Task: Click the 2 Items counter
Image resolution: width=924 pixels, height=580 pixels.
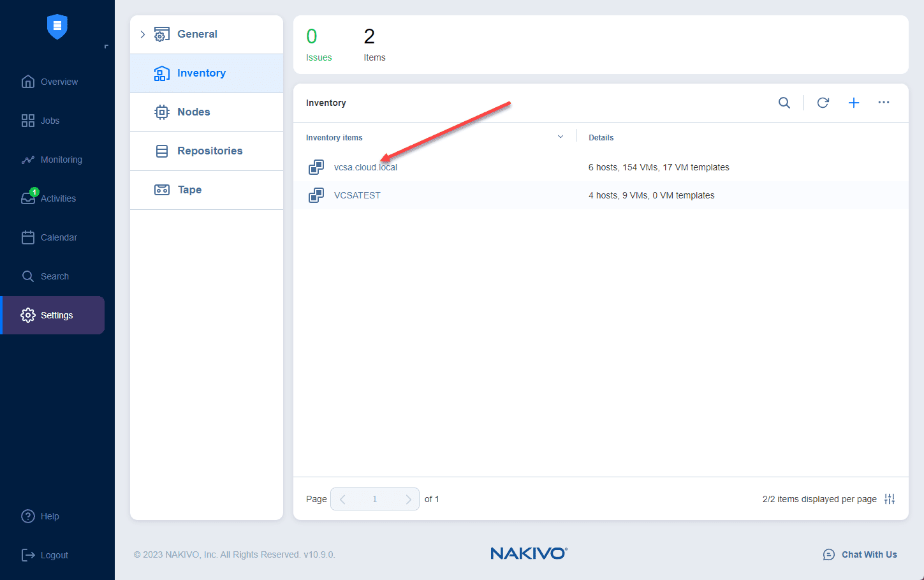Action: (374, 45)
